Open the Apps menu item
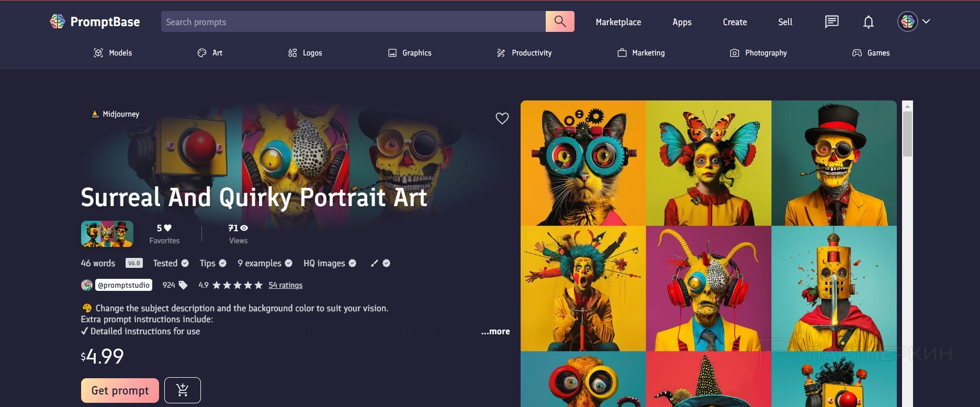This screenshot has height=407, width=980. [682, 22]
